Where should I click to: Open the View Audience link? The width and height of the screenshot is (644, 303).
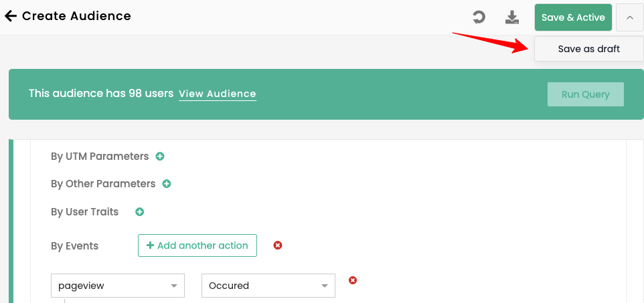click(217, 94)
